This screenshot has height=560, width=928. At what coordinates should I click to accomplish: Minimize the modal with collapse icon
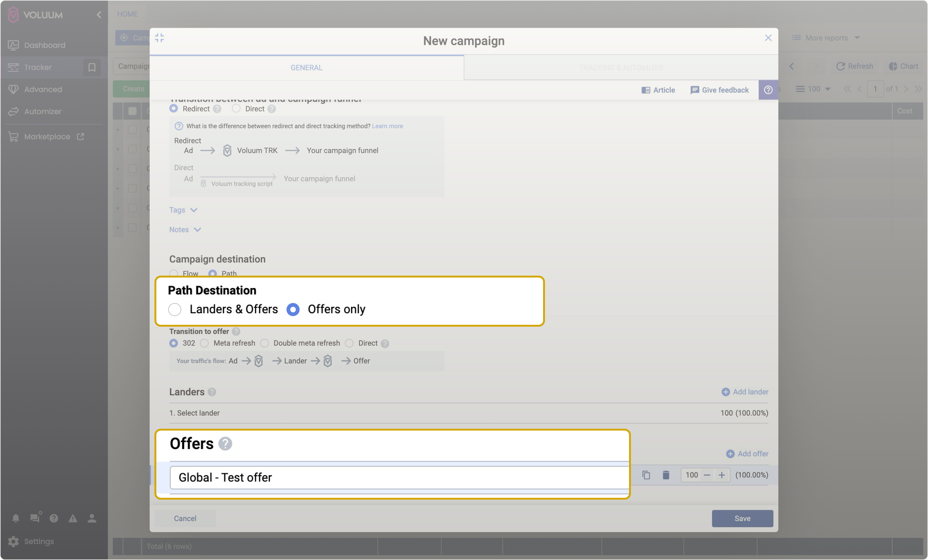click(x=159, y=38)
